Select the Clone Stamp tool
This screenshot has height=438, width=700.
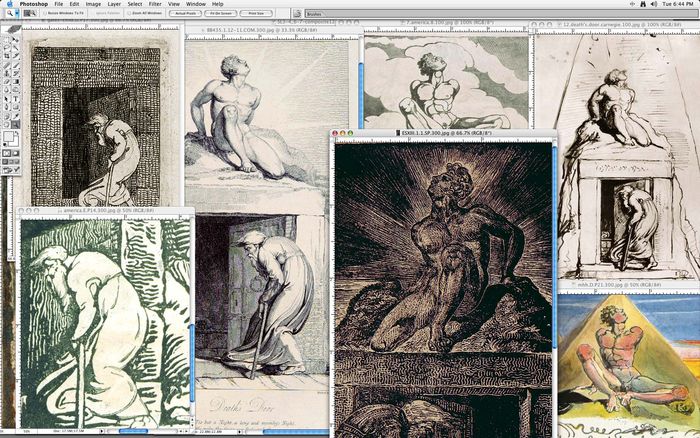coord(7,73)
